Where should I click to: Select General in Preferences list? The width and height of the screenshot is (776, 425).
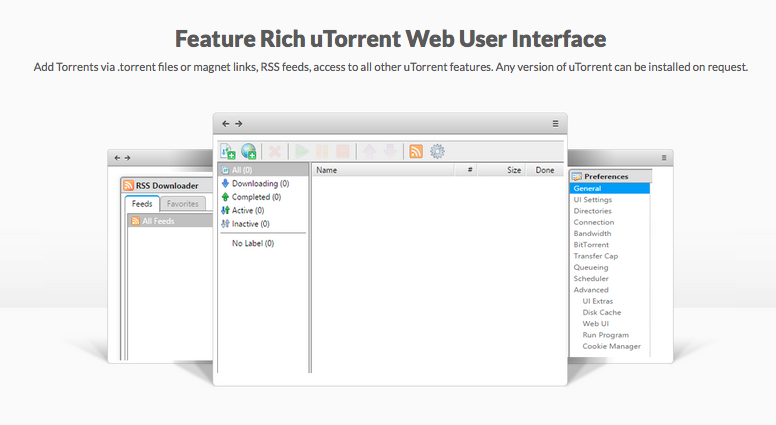click(610, 188)
